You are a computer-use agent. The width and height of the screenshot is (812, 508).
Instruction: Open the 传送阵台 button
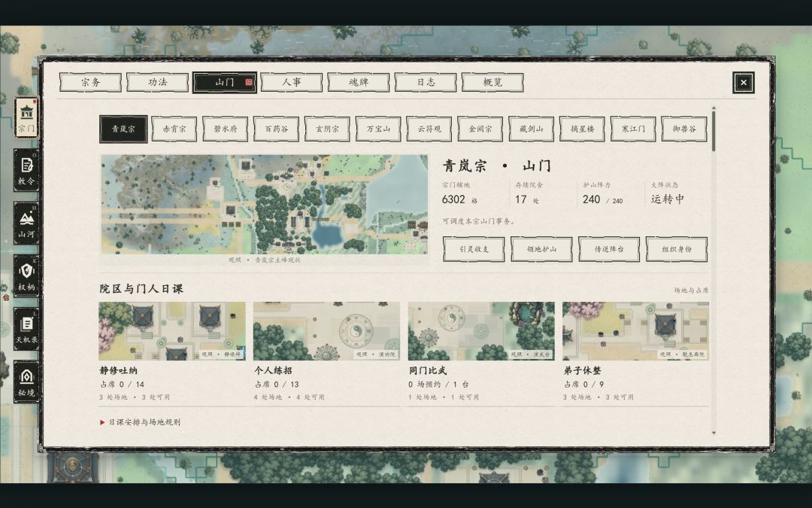coord(609,249)
